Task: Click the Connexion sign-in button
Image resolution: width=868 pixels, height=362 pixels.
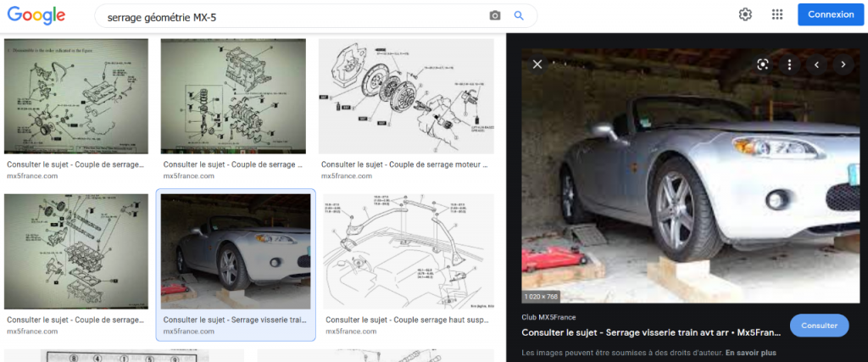Action: tap(831, 15)
